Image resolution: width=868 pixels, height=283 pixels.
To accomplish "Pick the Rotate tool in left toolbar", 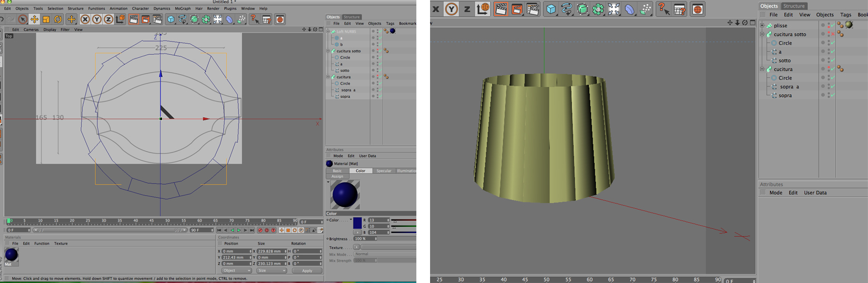I will pyautogui.click(x=58, y=19).
